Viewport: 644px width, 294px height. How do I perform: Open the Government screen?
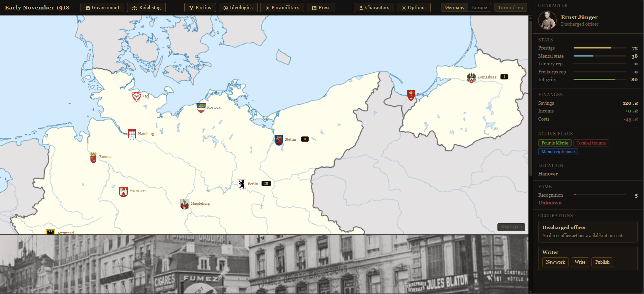coord(102,7)
